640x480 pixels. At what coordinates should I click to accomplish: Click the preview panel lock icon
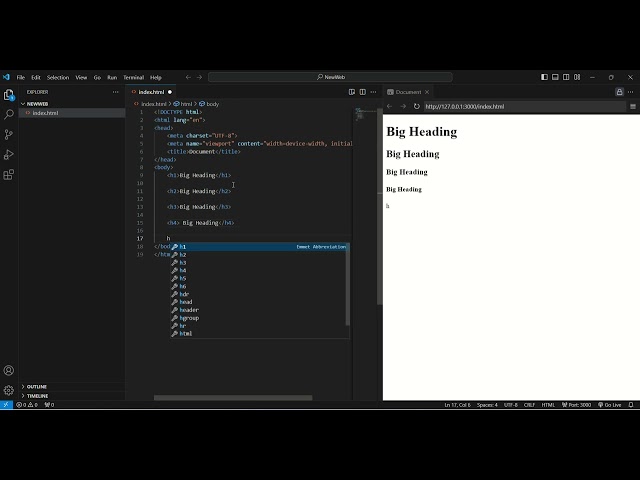tap(619, 92)
